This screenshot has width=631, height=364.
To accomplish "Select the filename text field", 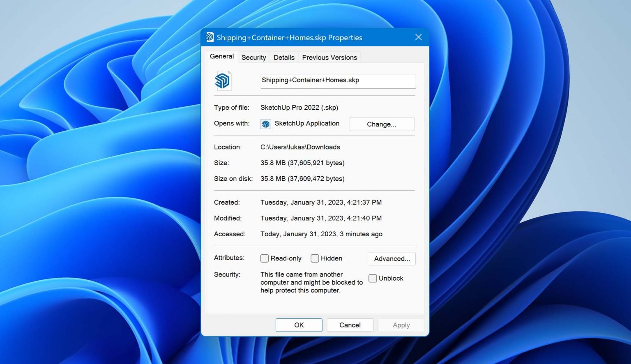I will coord(338,81).
